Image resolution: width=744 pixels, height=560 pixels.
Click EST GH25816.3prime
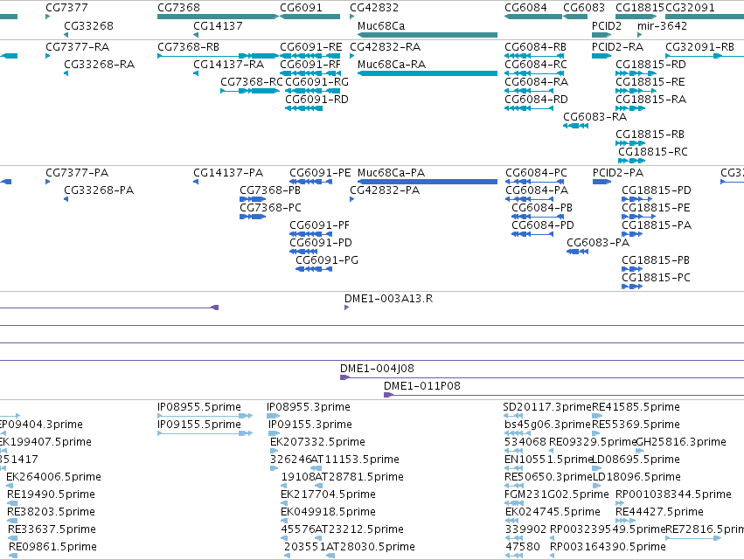pyautogui.click(x=640, y=451)
